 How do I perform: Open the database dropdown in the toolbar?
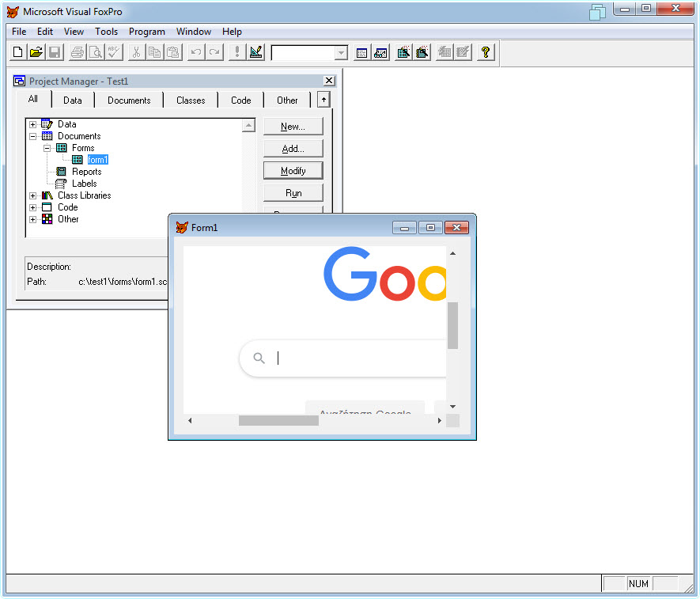click(x=341, y=53)
